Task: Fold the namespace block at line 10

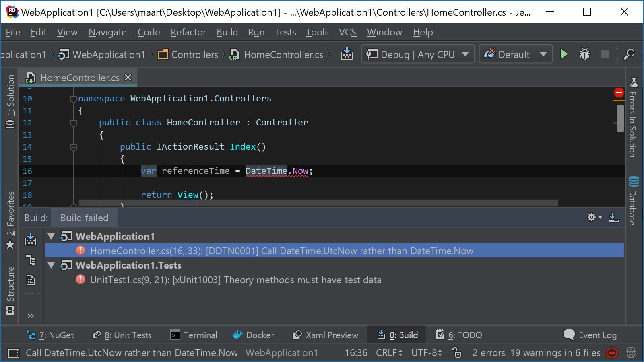Action: click(x=74, y=99)
